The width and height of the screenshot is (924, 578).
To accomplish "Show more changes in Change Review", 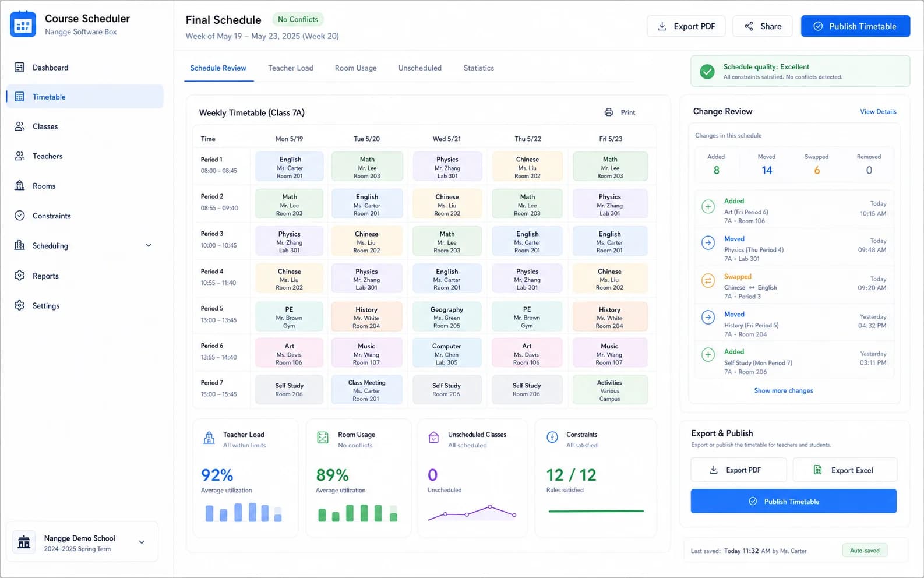I will (783, 390).
